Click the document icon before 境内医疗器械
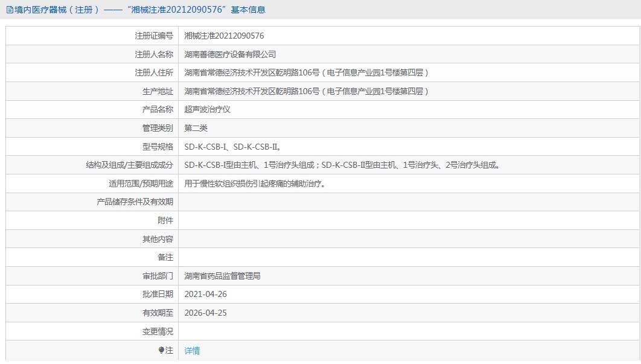This screenshot has height=364, width=641. pyautogui.click(x=10, y=10)
